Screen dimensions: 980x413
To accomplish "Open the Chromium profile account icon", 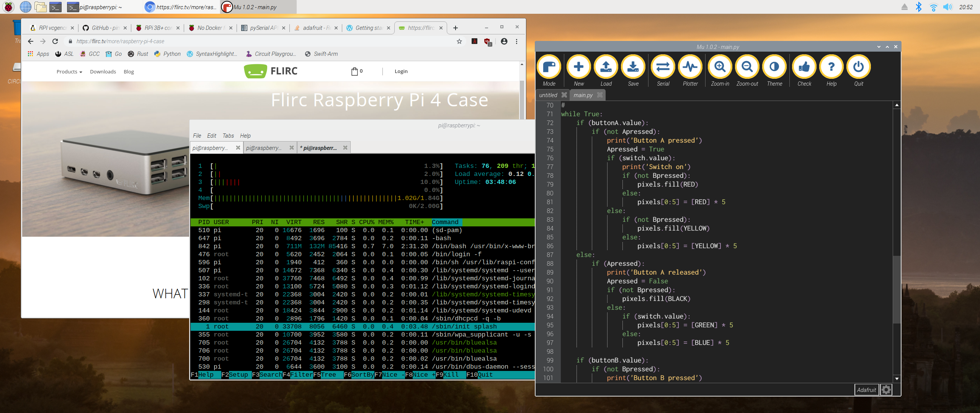I will (504, 41).
